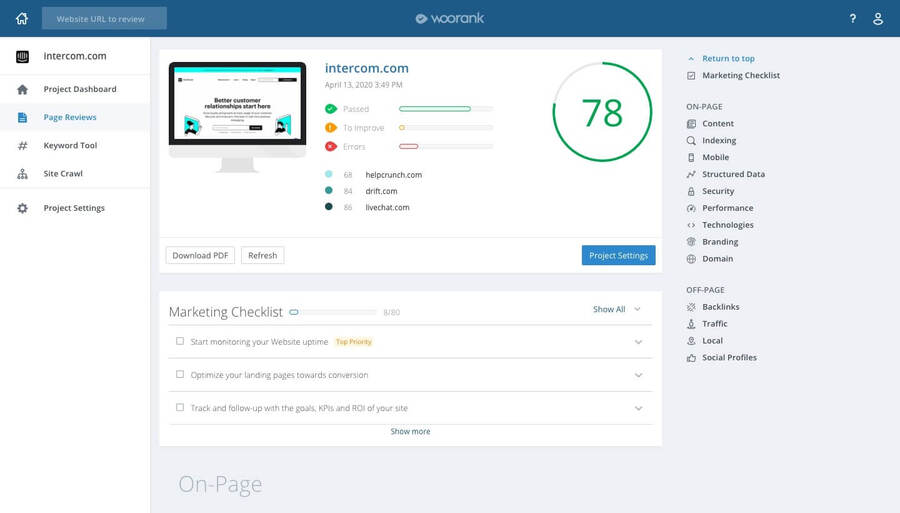This screenshot has width=900, height=513.
Task: Click the Download PDF button
Action: tap(200, 255)
